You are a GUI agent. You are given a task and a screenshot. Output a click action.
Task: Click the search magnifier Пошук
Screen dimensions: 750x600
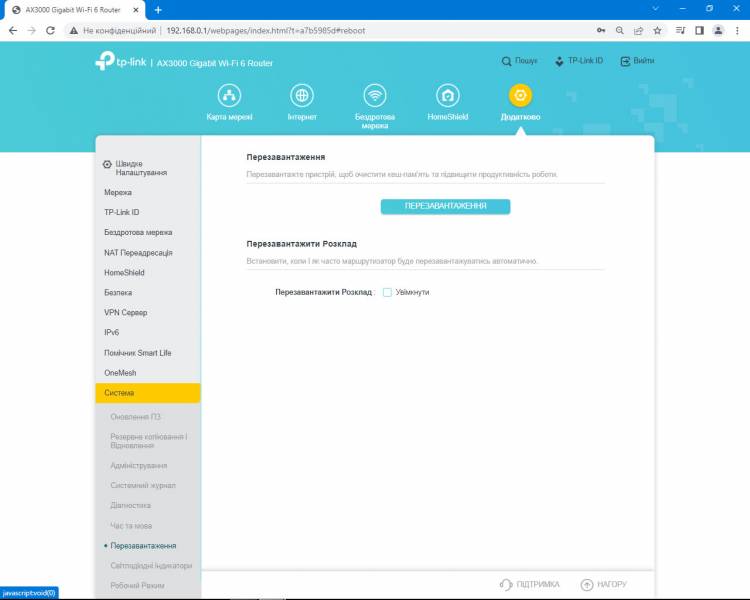click(x=519, y=61)
